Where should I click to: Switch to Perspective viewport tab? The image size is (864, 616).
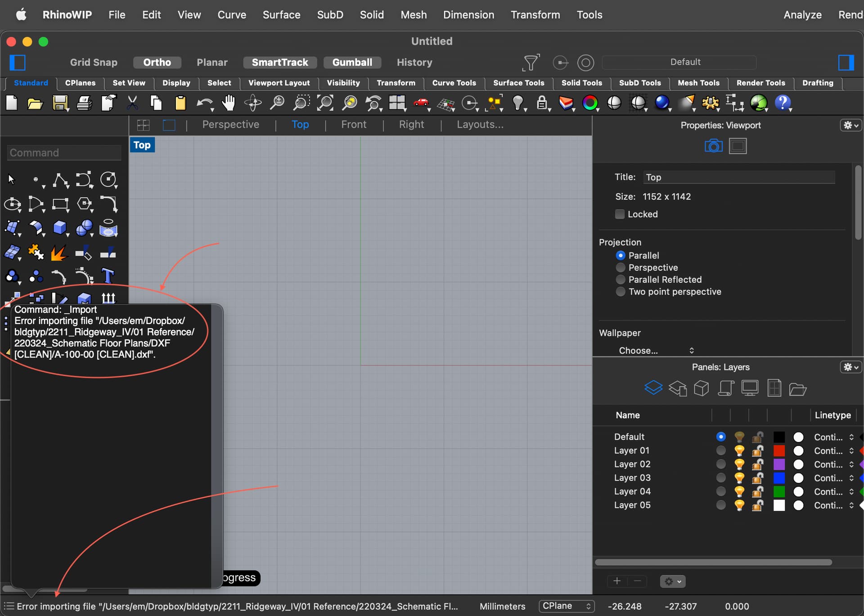point(230,125)
